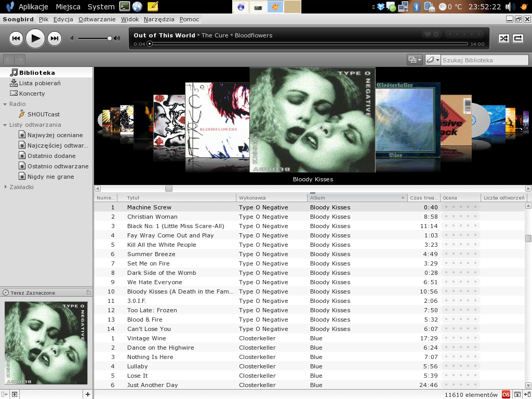Viewport: 532px width, 399px height.
Task: Open the Nigdy nie grane playlist
Action: coord(46,177)
